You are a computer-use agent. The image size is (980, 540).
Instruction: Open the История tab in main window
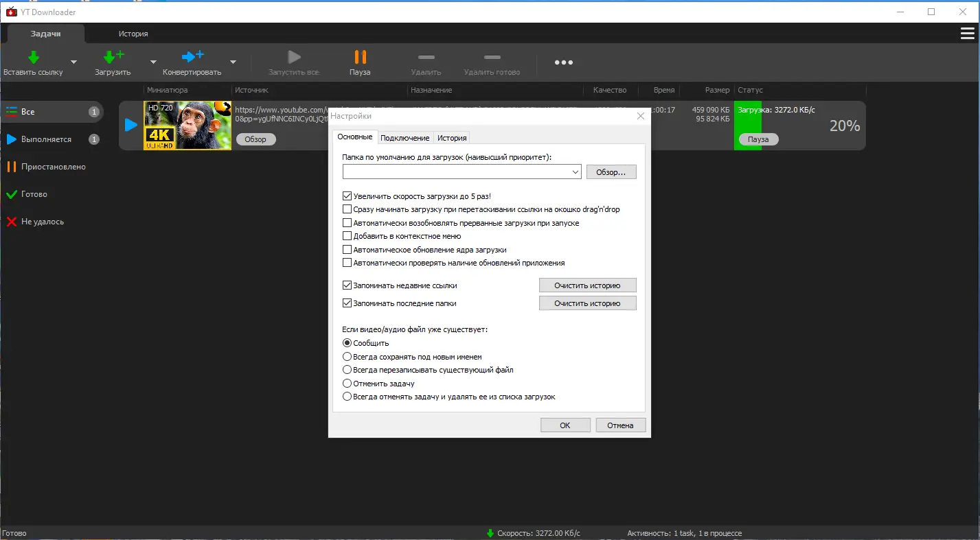click(x=133, y=33)
